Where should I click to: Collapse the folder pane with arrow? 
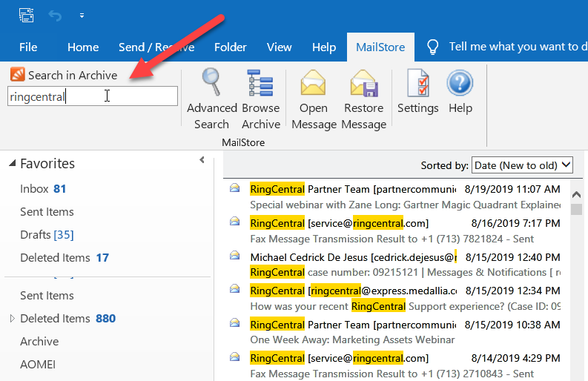point(202,160)
